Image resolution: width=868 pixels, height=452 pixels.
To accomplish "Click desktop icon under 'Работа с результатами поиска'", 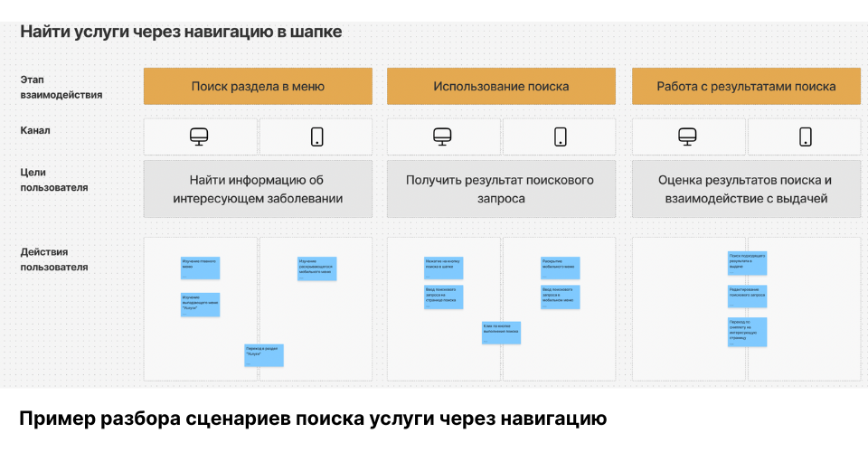I will [x=687, y=137].
